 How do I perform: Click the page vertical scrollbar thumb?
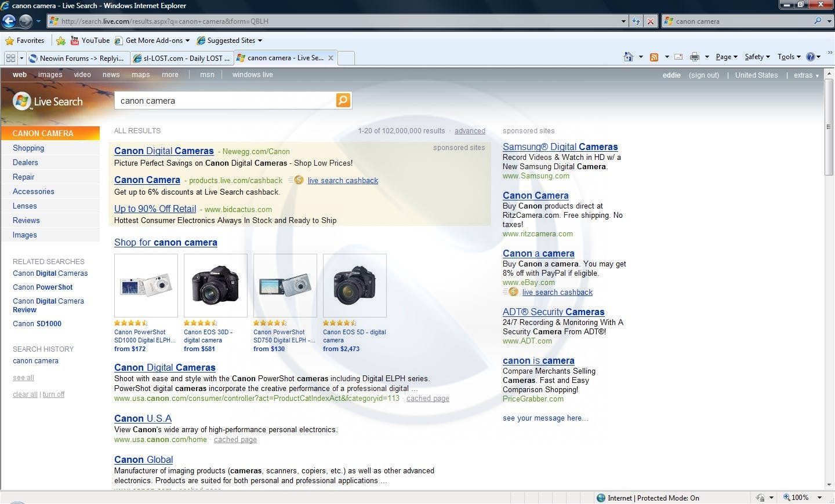pyautogui.click(x=829, y=127)
